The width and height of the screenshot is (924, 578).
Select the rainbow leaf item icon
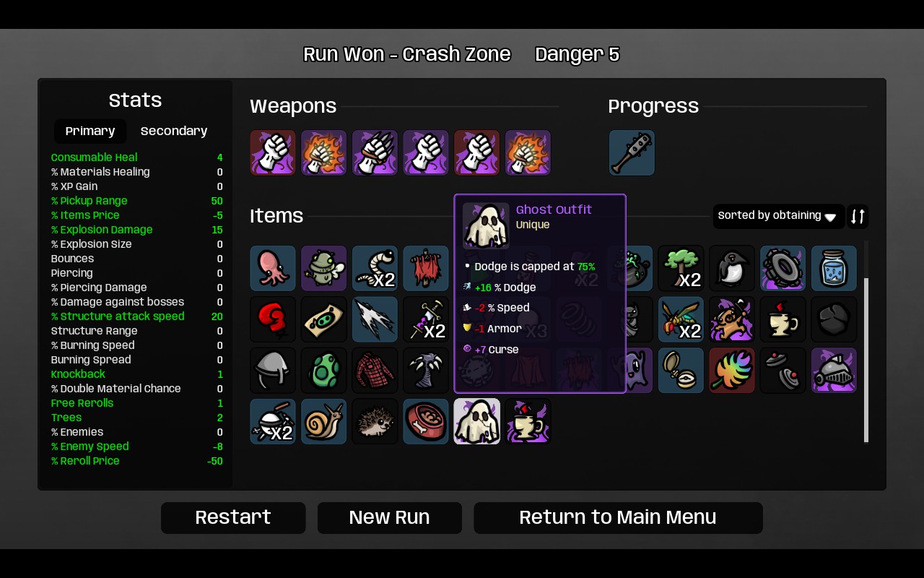point(732,370)
